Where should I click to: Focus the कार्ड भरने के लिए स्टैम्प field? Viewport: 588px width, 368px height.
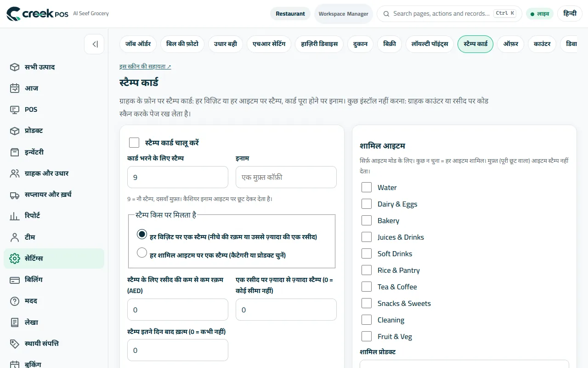178,177
